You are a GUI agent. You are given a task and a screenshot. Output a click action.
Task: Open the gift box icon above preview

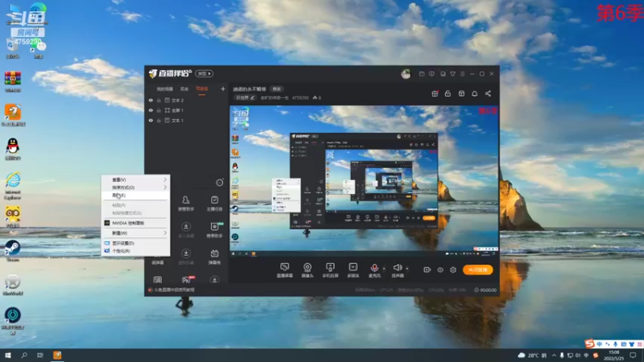point(435,93)
